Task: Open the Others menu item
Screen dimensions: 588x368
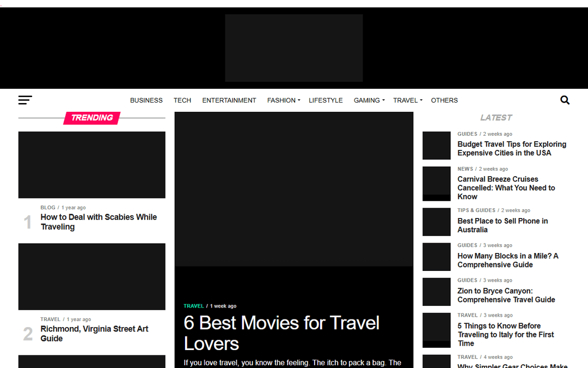Action: [444, 100]
